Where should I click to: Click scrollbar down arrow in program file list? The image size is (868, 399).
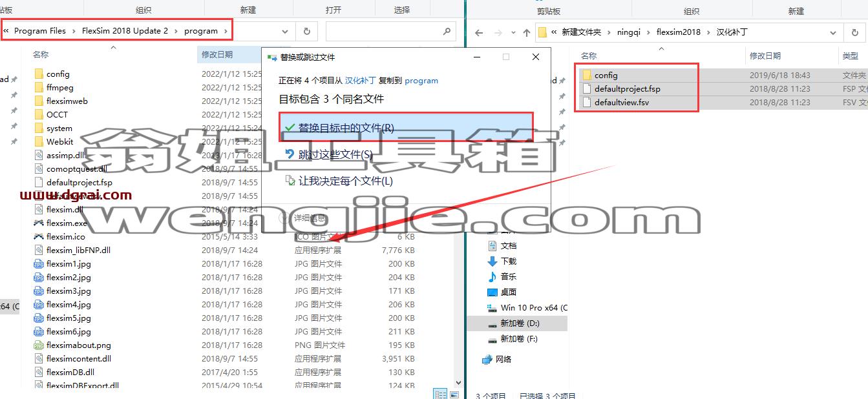click(459, 383)
